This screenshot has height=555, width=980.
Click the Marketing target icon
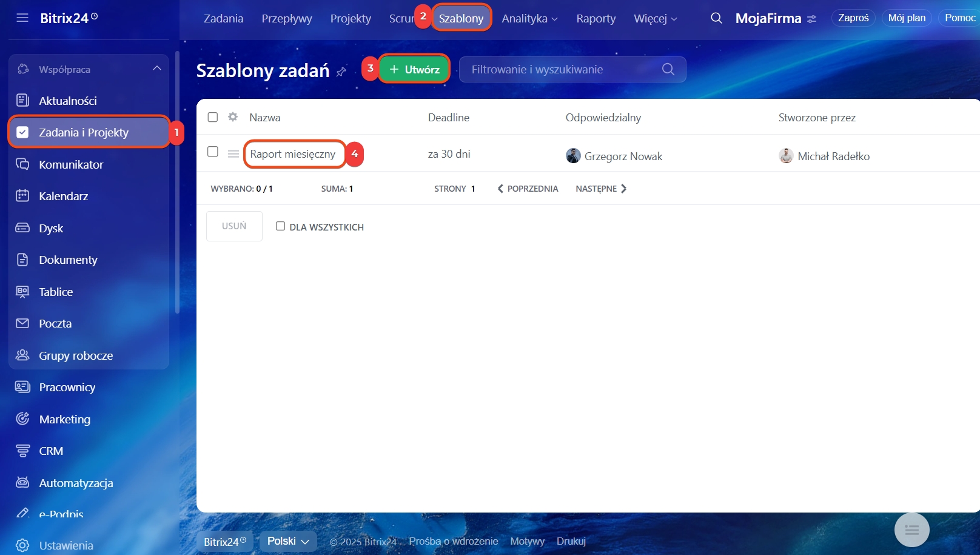[x=22, y=419]
